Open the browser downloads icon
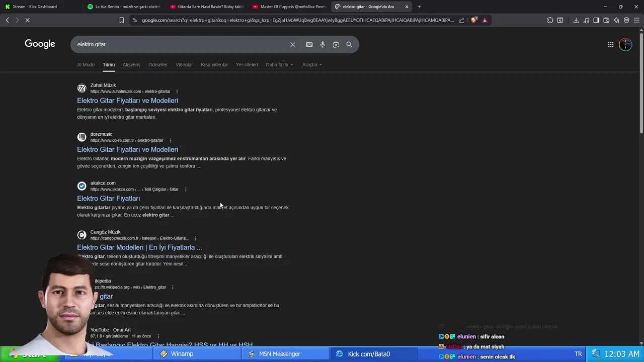 pyautogui.click(x=576, y=20)
